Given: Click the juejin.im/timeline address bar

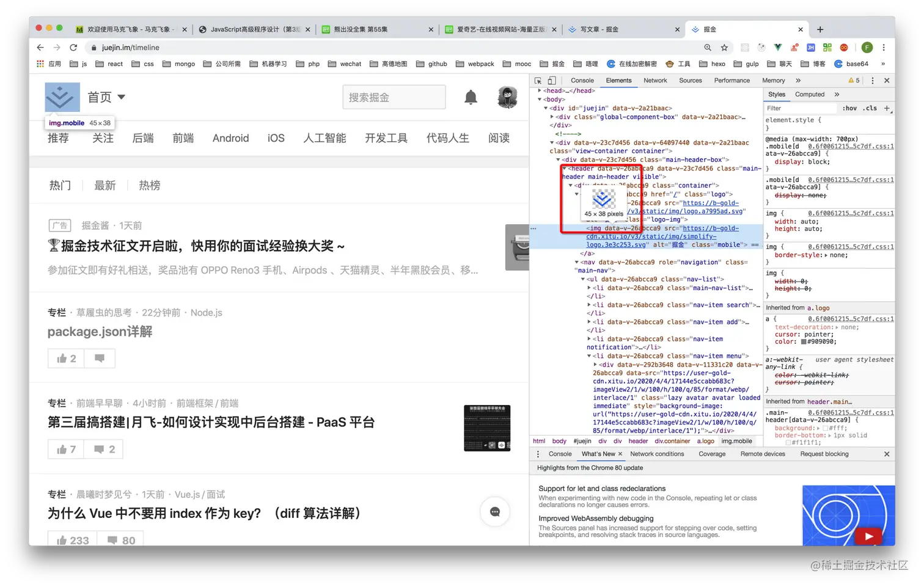Looking at the screenshot, I should 391,48.
